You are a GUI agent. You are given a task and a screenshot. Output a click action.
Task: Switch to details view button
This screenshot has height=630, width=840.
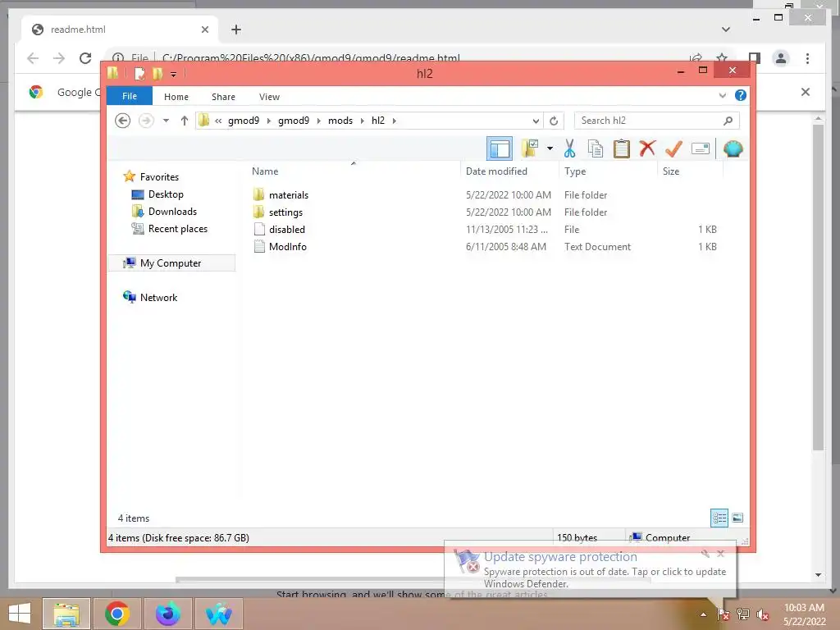[719, 518]
